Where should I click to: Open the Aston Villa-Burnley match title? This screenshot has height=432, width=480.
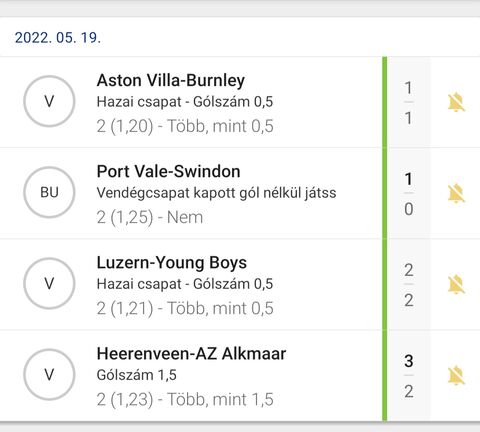tap(171, 80)
